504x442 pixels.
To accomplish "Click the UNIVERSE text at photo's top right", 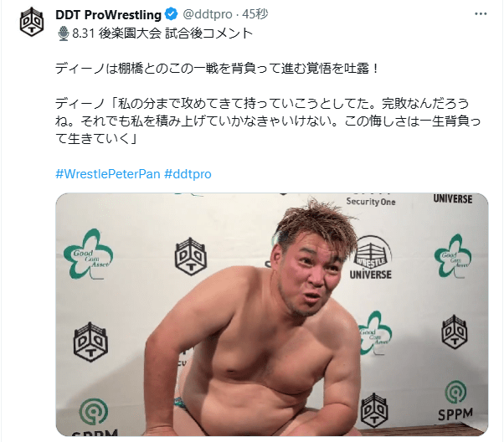I will tap(453, 199).
